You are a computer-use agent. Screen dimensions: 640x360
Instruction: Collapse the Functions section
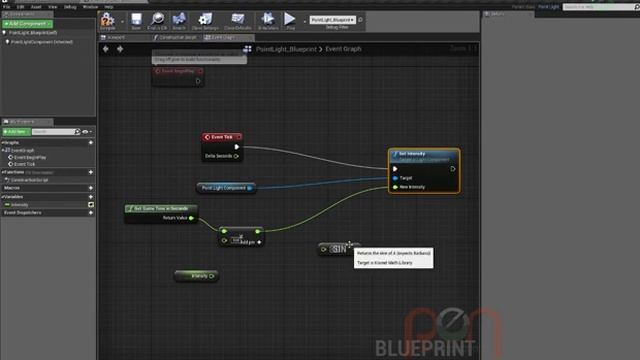(x=3, y=172)
